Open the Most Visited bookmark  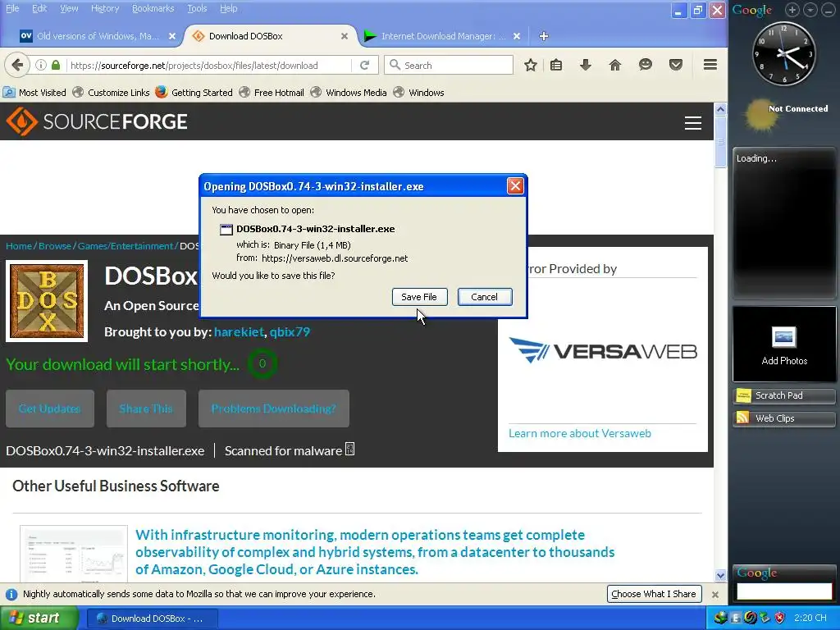tap(34, 92)
